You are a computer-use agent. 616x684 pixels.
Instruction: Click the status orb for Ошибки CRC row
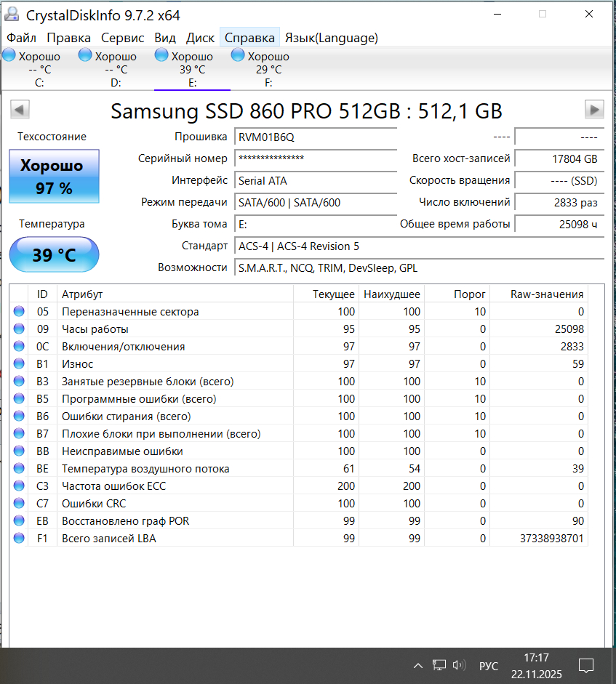pyautogui.click(x=19, y=503)
